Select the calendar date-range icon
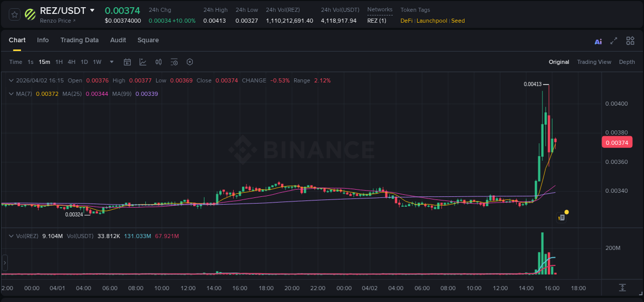Image resolution: width=644 pixels, height=302 pixels. (127, 62)
